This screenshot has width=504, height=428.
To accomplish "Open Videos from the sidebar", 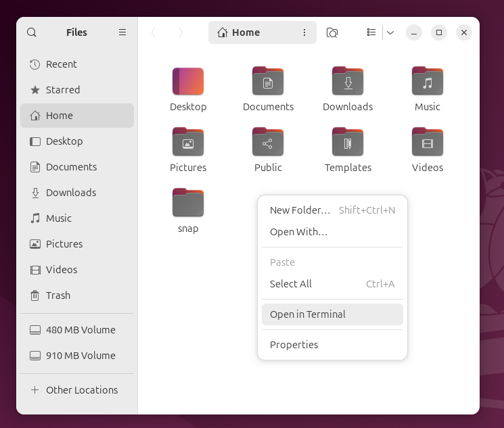I will [x=77, y=270].
